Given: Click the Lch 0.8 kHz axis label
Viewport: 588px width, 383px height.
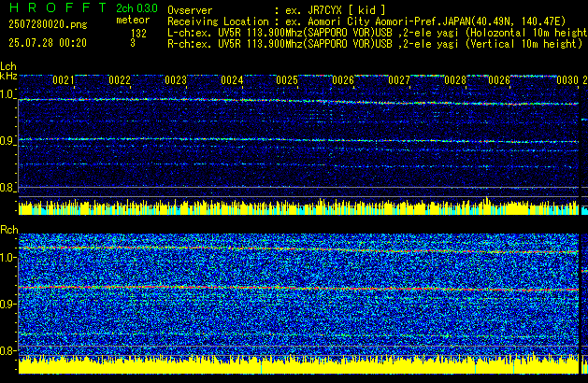Looking at the screenshot, I should [x=7, y=188].
